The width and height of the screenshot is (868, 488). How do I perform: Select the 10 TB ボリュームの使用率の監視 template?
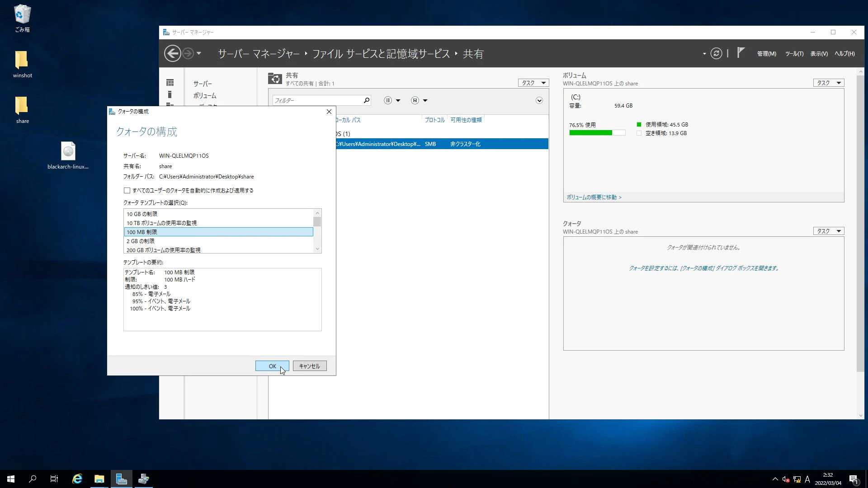click(x=218, y=223)
